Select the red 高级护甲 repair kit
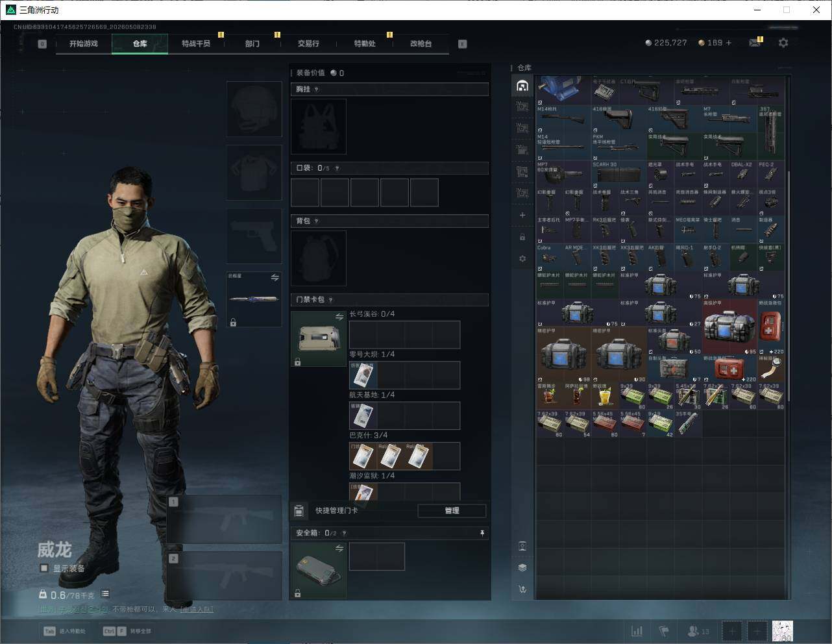Screen dimensions: 832x644 [730, 327]
